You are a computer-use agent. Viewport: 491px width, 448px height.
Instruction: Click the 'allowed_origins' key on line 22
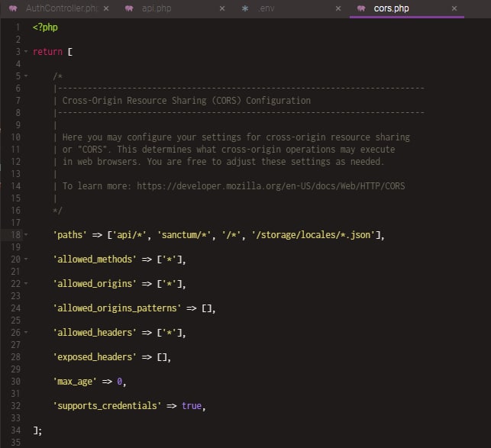(95, 284)
